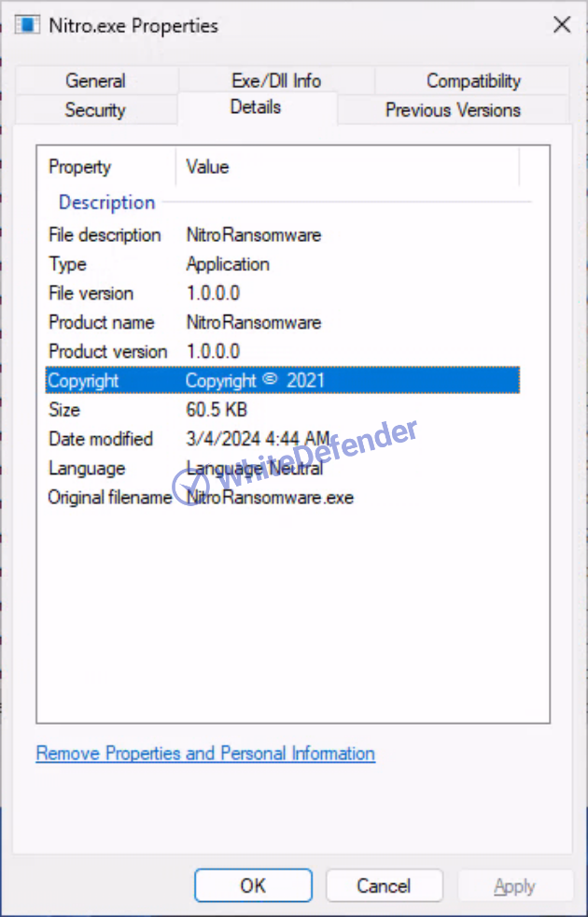Screen dimensions: 588x917
Task: Click the Nitro.exe title bar icon
Action: 27,24
